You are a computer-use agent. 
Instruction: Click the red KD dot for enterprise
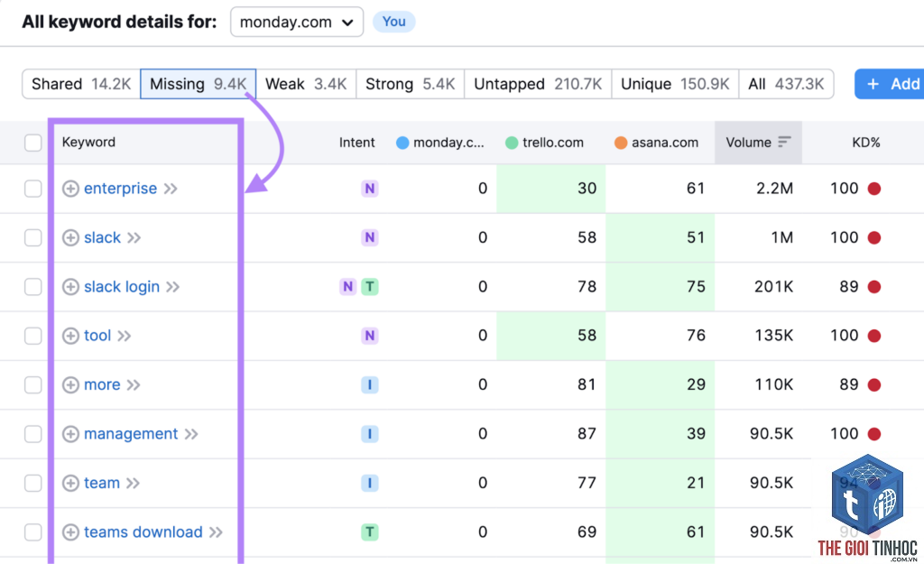point(873,189)
